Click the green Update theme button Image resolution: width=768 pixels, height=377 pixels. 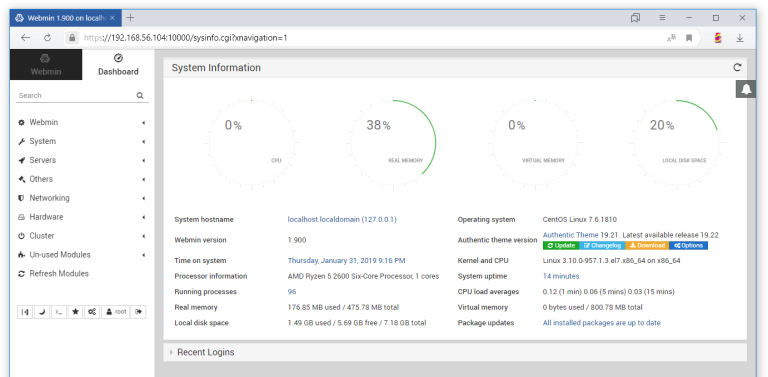coord(561,245)
